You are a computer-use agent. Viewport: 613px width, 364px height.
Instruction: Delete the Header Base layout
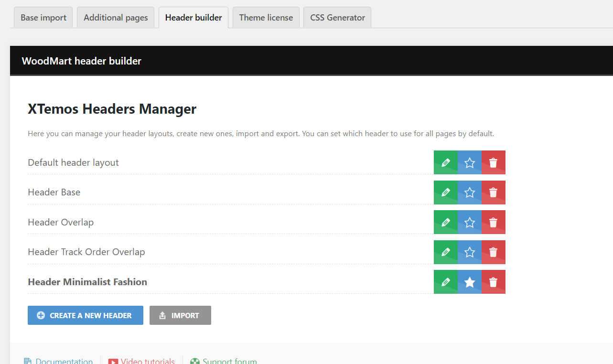pos(494,193)
